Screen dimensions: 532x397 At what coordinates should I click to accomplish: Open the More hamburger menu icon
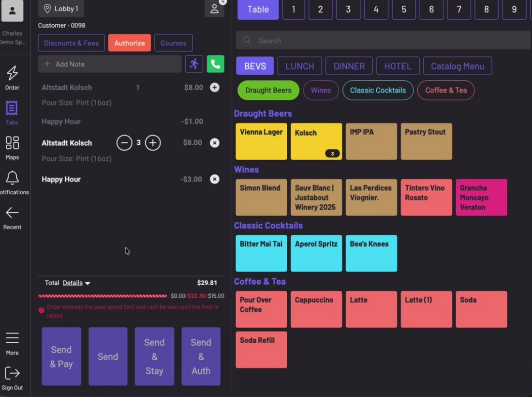(12, 338)
